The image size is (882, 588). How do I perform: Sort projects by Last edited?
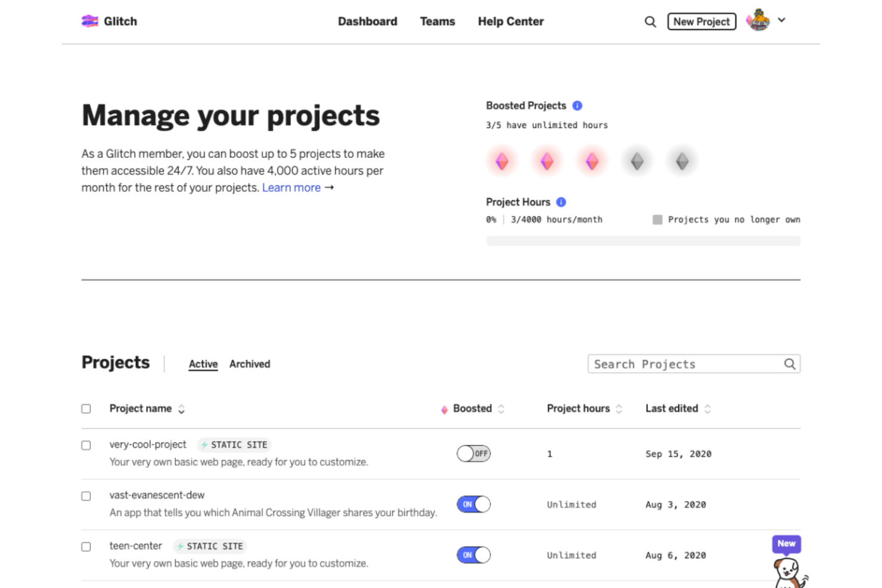[707, 409]
